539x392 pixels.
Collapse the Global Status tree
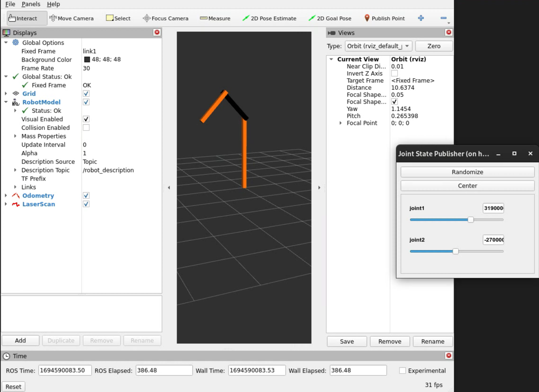click(6, 77)
